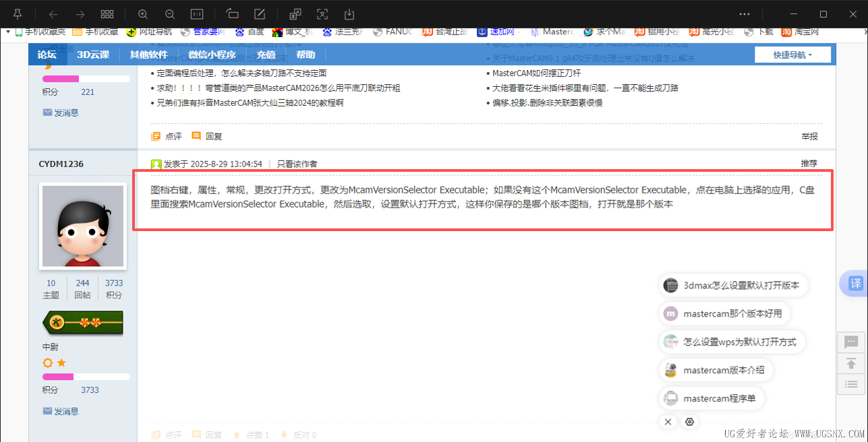The height and width of the screenshot is (442, 868).
Task: Zoom in with the plus magnifier icon
Action: [142, 13]
